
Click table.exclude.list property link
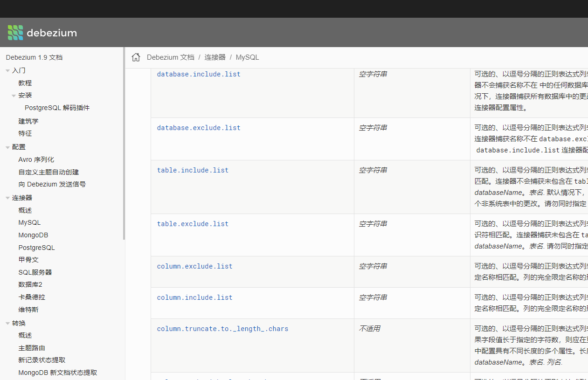click(x=193, y=224)
